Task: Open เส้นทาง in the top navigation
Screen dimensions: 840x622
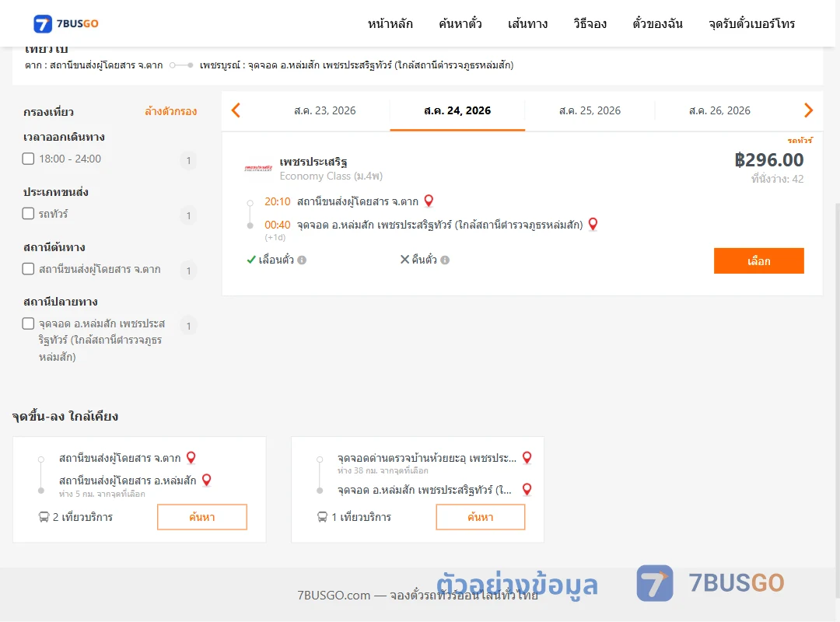Action: tap(527, 23)
